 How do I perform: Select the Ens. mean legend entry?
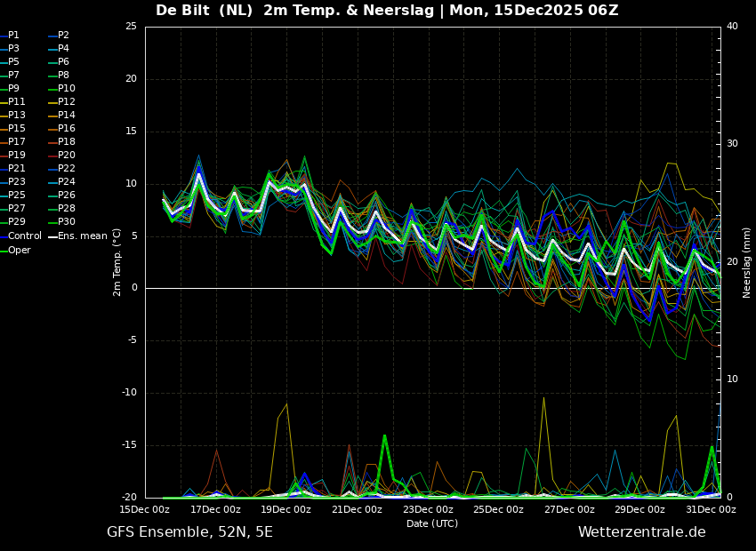tap(82, 236)
